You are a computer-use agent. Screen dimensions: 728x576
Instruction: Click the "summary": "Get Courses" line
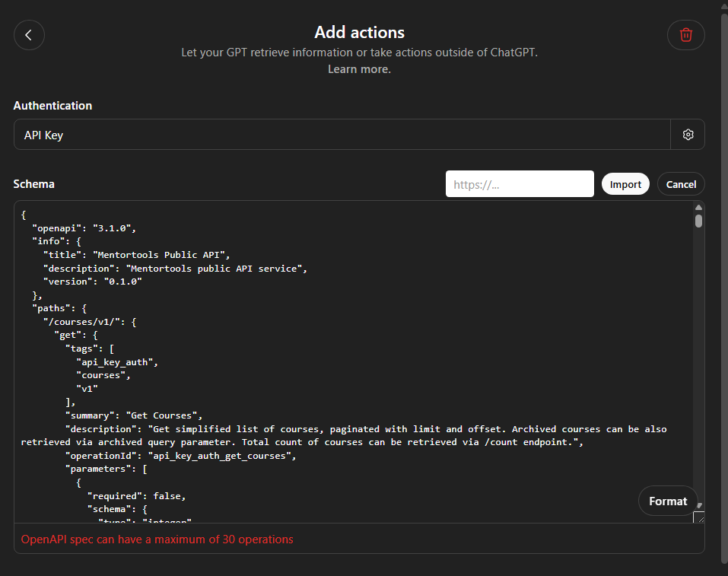134,415
